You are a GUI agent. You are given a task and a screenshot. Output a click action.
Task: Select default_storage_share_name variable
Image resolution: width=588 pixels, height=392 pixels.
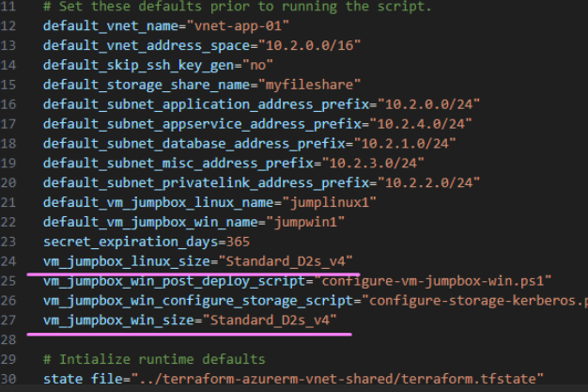click(147, 85)
